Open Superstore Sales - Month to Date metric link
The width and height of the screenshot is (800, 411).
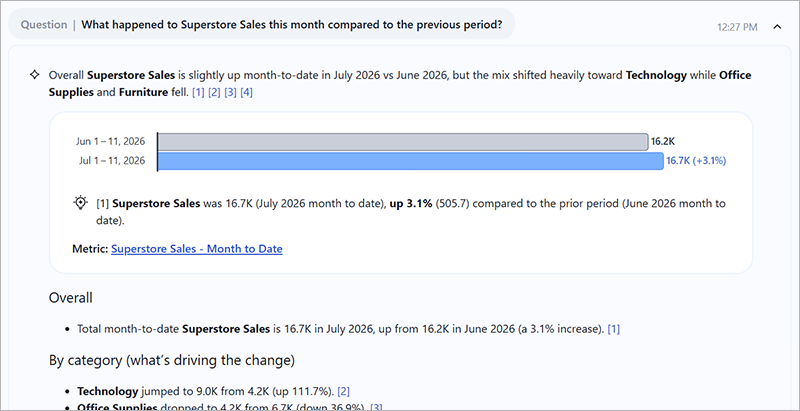click(x=196, y=249)
